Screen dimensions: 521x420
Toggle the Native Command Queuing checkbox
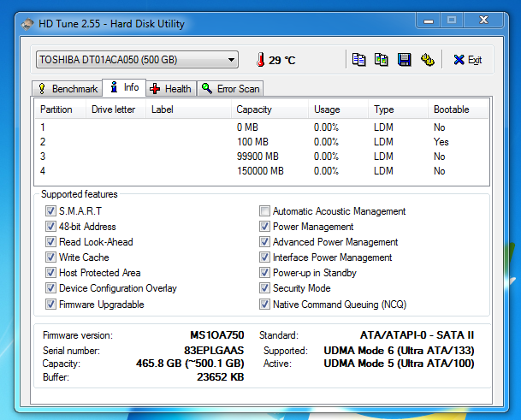(x=264, y=304)
